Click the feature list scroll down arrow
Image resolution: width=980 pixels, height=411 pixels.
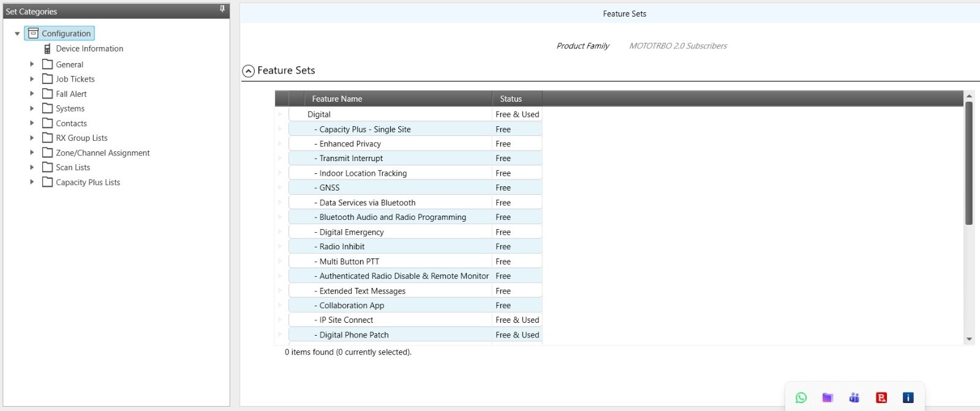click(x=969, y=339)
